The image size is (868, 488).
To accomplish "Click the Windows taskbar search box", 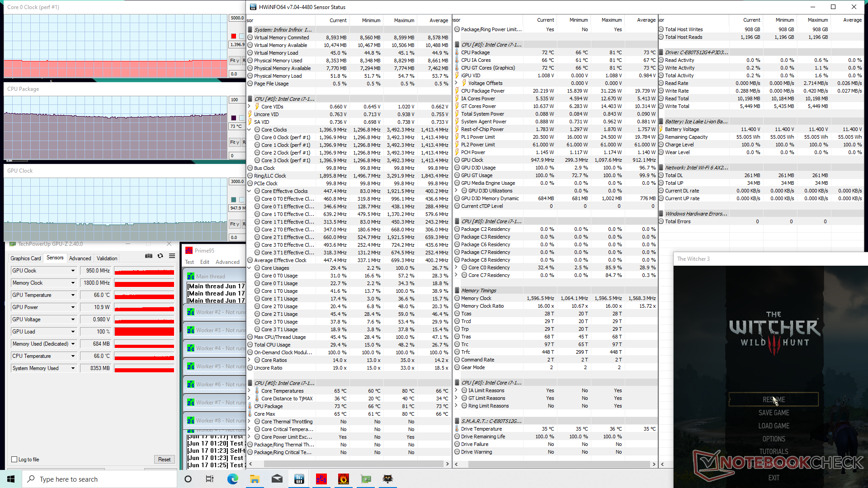I will tap(99, 479).
